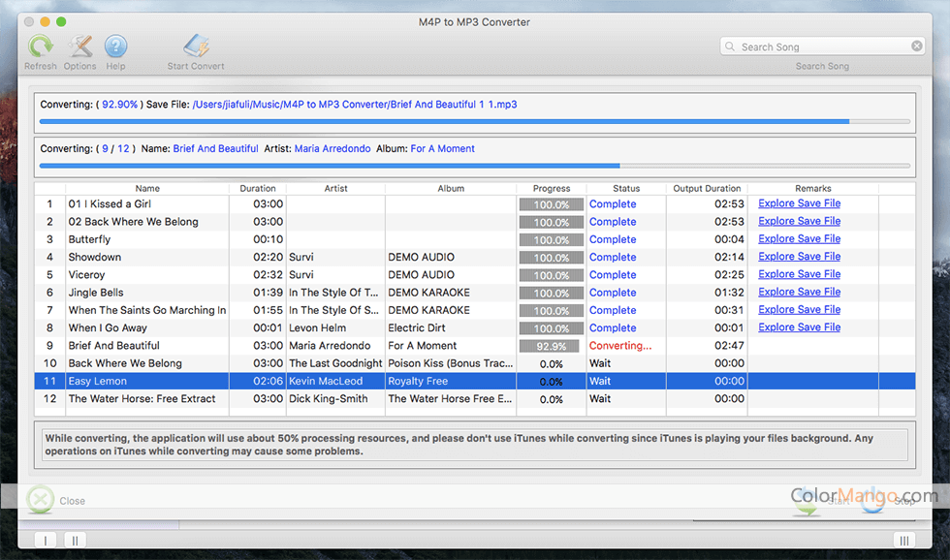Viewport: 950px width, 560px height.
Task: Sort table by Duration column header
Action: (257, 189)
